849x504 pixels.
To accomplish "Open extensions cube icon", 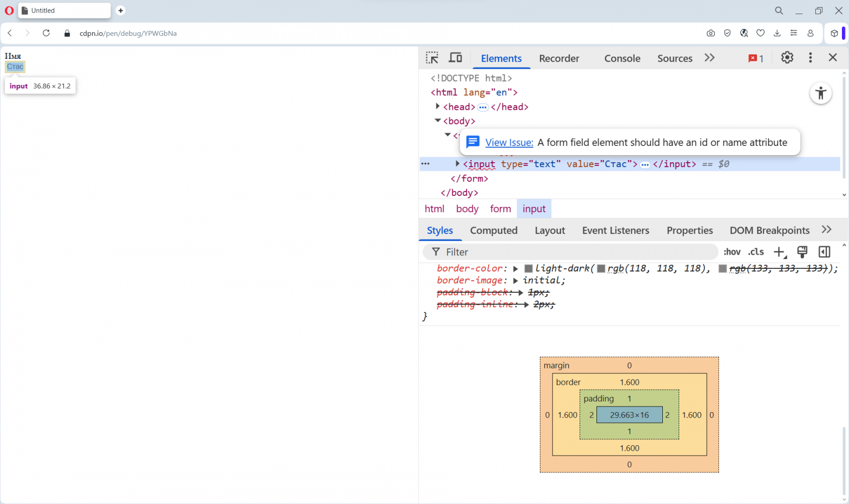I will click(834, 33).
